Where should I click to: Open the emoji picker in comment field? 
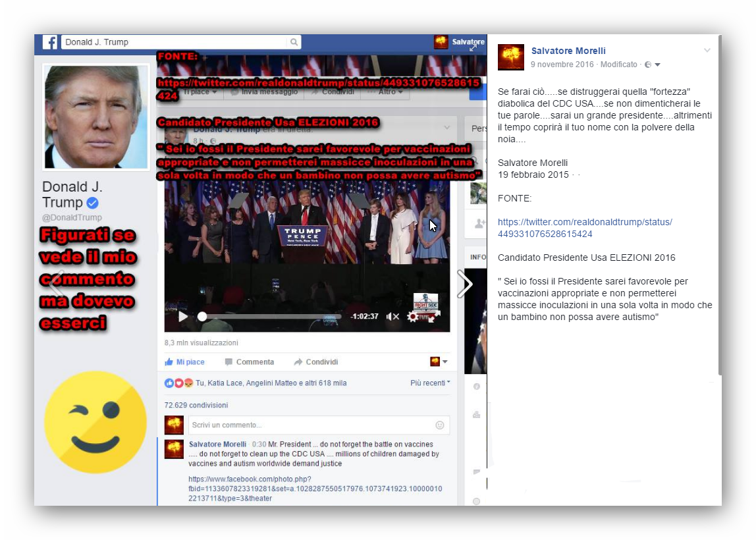pyautogui.click(x=440, y=425)
